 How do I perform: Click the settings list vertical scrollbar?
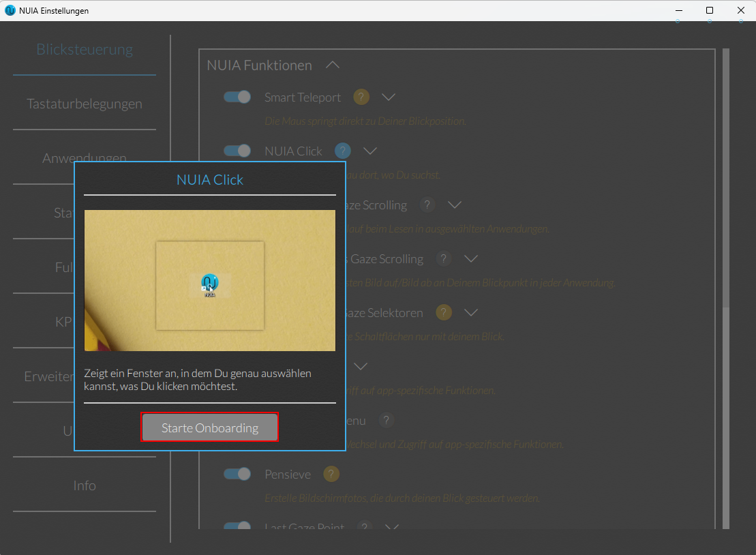click(x=725, y=288)
